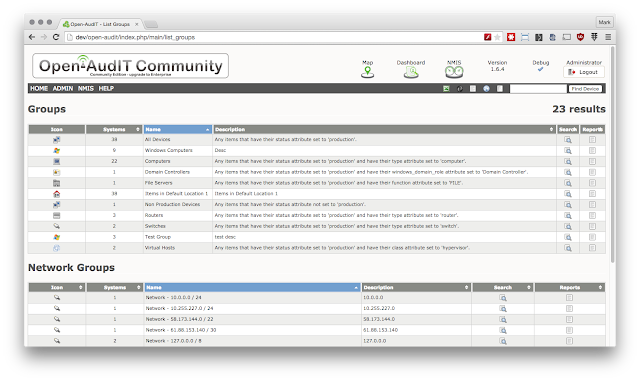Click the Find Device button
This screenshot has width=640, height=381.
585,89
